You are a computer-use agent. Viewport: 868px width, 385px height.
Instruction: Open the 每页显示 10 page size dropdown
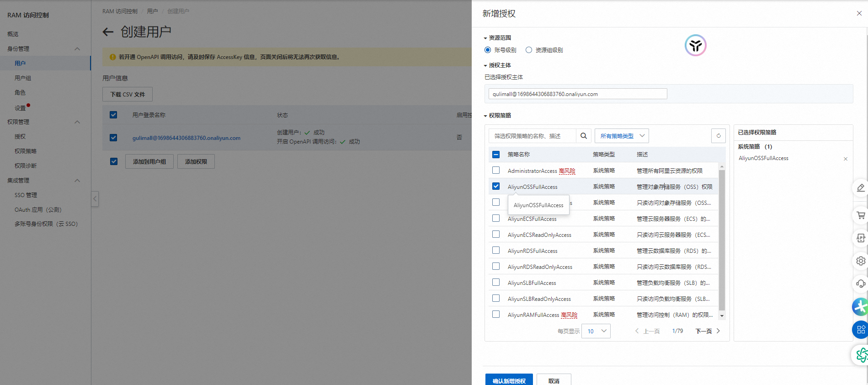(596, 331)
